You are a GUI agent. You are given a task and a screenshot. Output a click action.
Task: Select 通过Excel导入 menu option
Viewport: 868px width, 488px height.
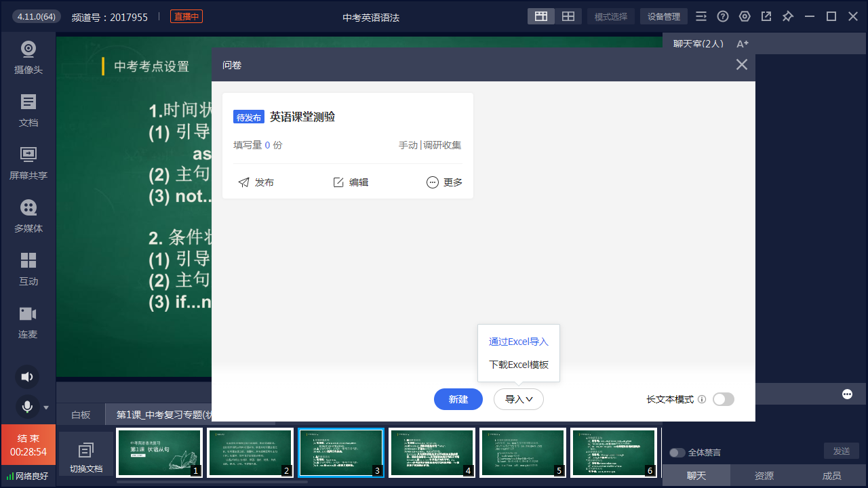[518, 342]
